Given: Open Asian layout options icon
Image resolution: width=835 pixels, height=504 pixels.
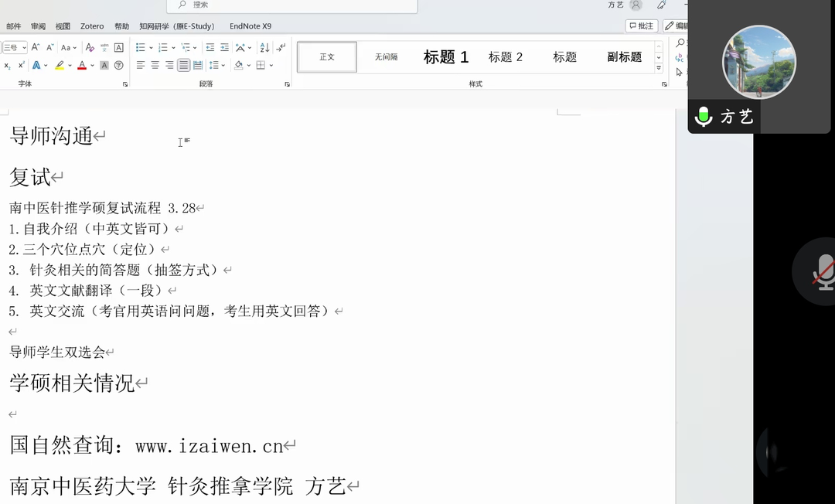Looking at the screenshot, I should 240,47.
